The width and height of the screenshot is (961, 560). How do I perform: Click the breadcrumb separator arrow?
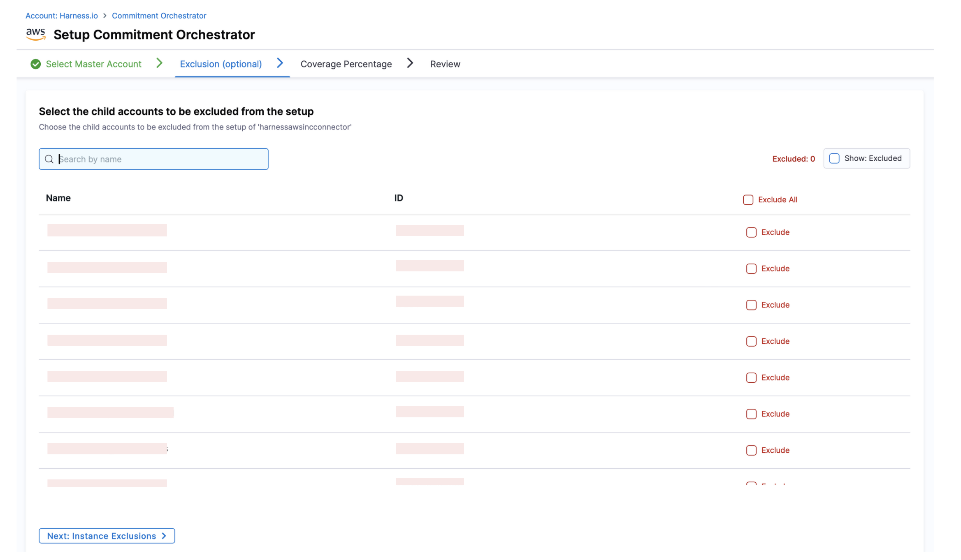point(105,16)
